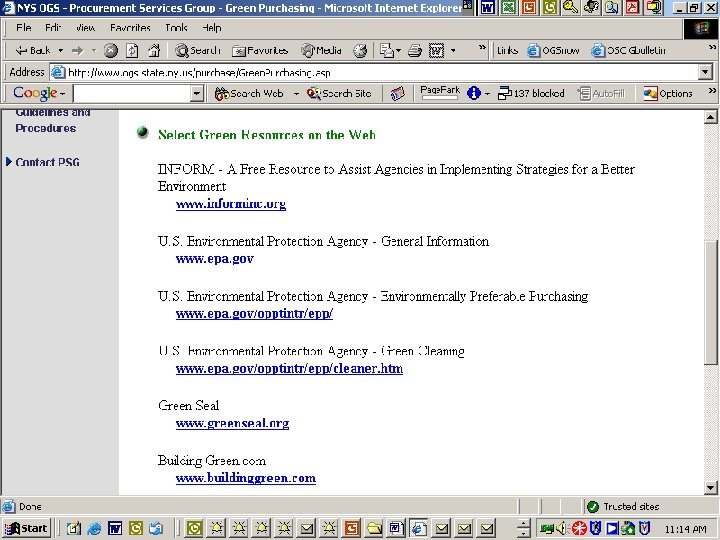Viewport: 720px width, 540px height.
Task: Launch Word from Quick Launch
Action: (115, 529)
